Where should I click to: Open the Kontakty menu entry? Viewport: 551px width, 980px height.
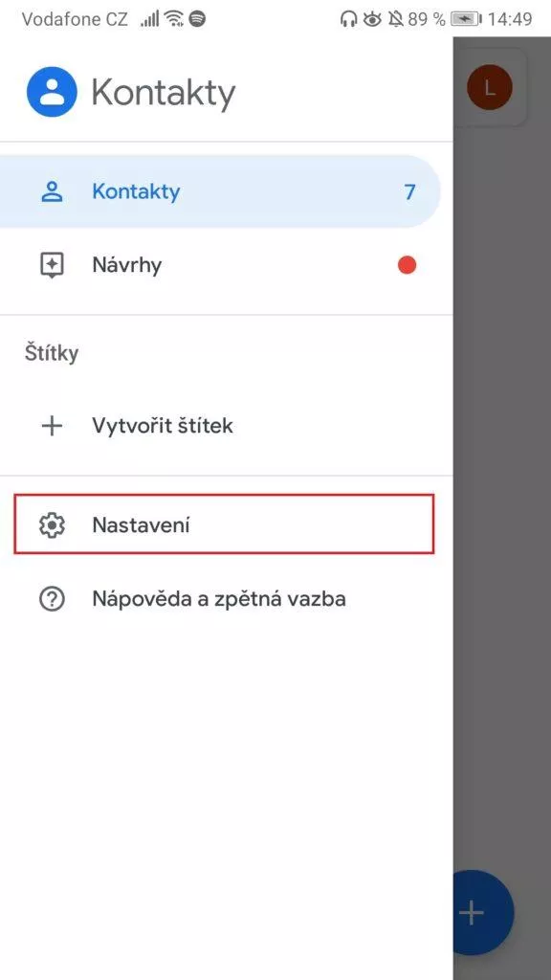coord(219,191)
